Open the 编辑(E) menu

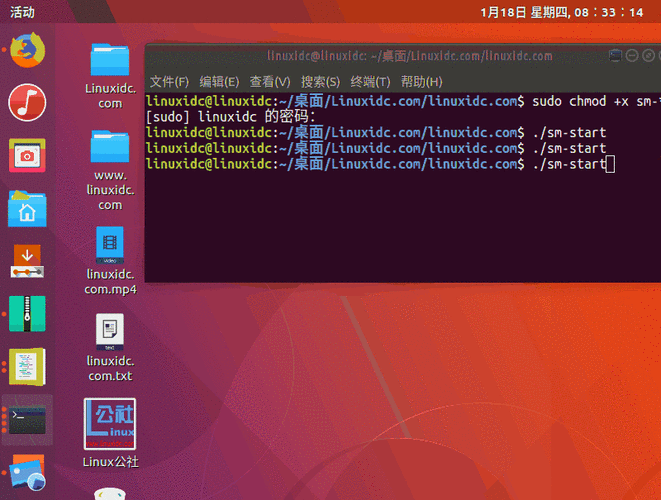219,81
